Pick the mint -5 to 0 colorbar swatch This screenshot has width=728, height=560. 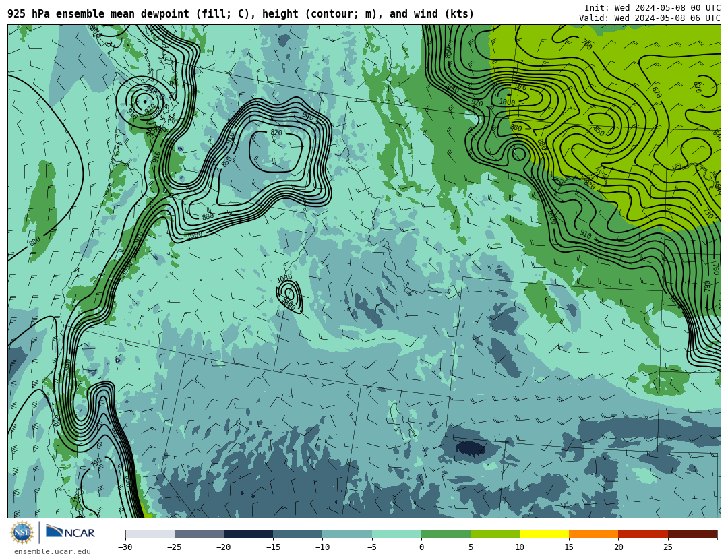point(396,534)
